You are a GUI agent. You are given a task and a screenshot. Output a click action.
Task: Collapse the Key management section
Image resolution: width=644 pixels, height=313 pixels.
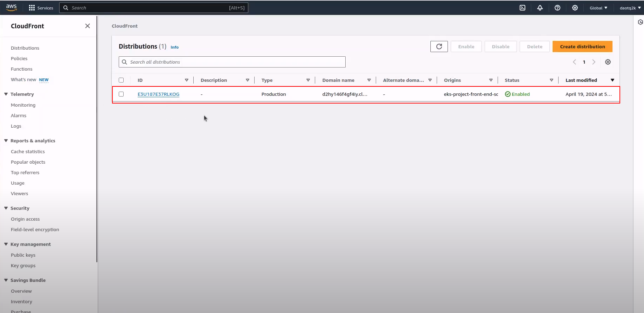(x=6, y=244)
